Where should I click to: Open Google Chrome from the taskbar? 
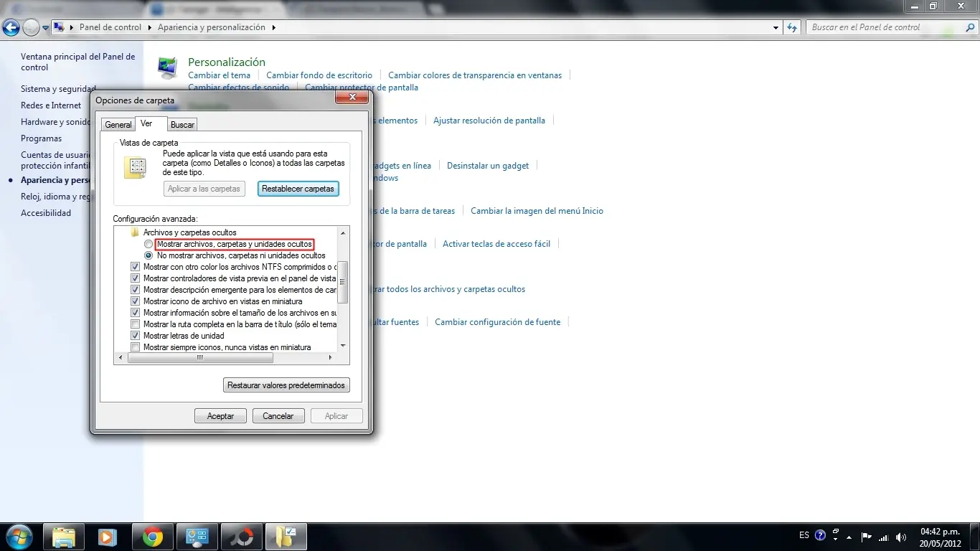click(x=152, y=537)
